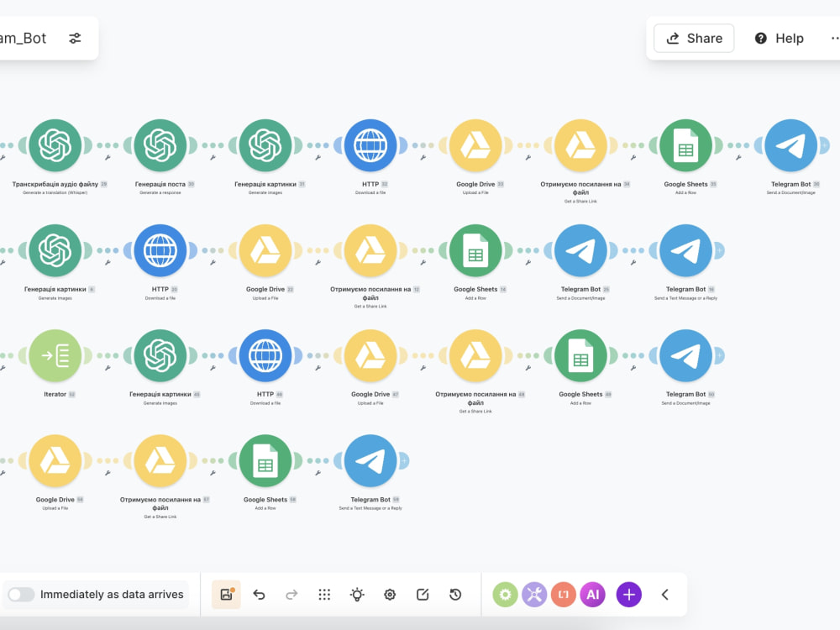Open the purple Flow Control tools icon
Screen dimensions: 840x630
tap(534, 594)
